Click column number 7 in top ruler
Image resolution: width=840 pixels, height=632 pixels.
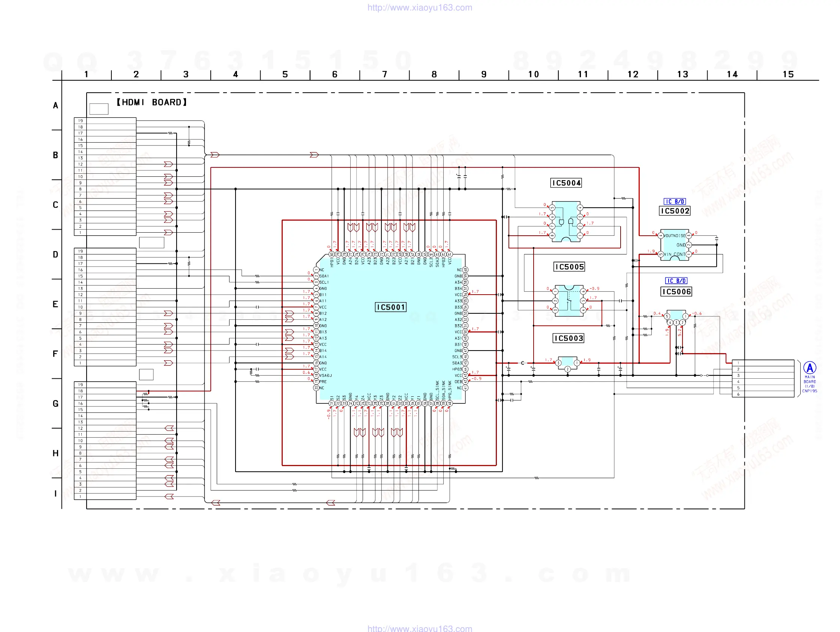point(384,74)
